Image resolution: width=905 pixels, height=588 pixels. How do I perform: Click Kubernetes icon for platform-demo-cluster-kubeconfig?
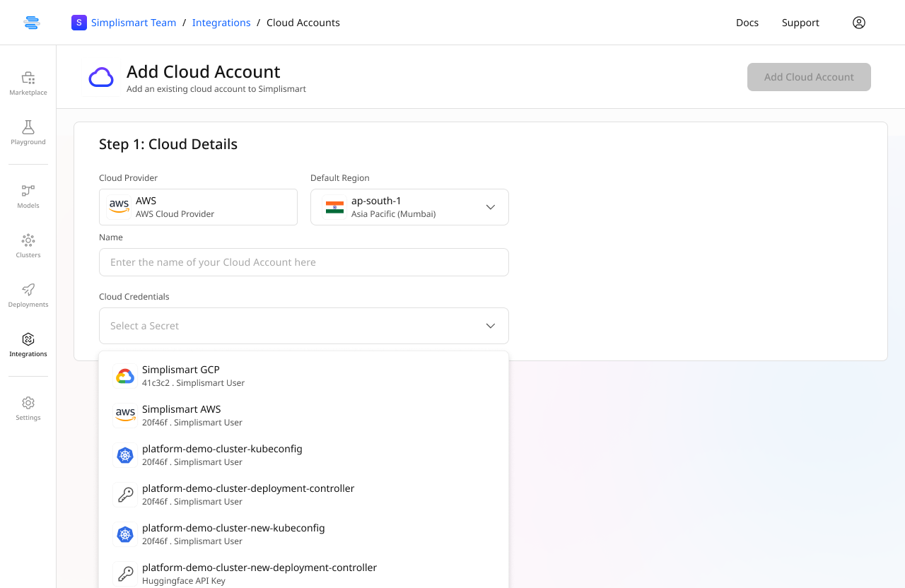(x=125, y=456)
